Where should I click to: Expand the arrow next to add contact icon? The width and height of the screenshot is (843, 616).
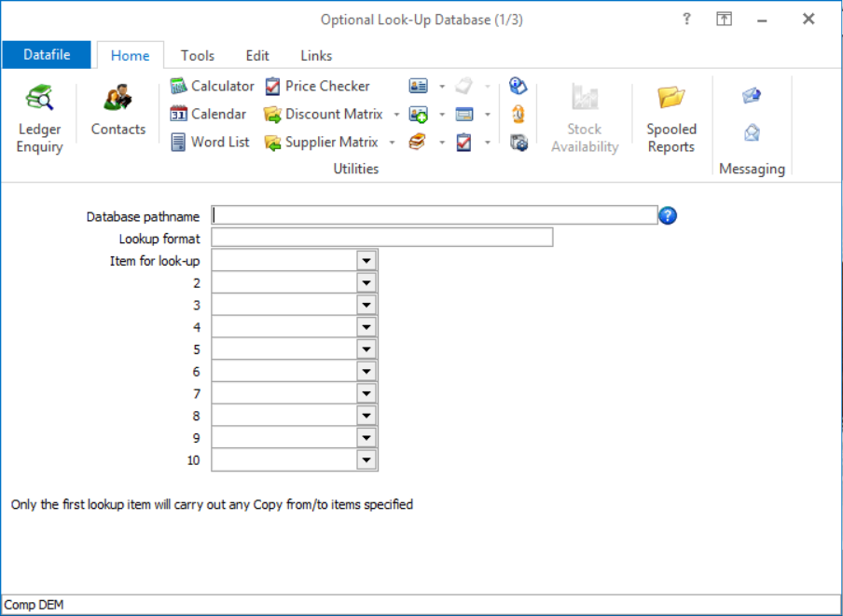tap(442, 115)
